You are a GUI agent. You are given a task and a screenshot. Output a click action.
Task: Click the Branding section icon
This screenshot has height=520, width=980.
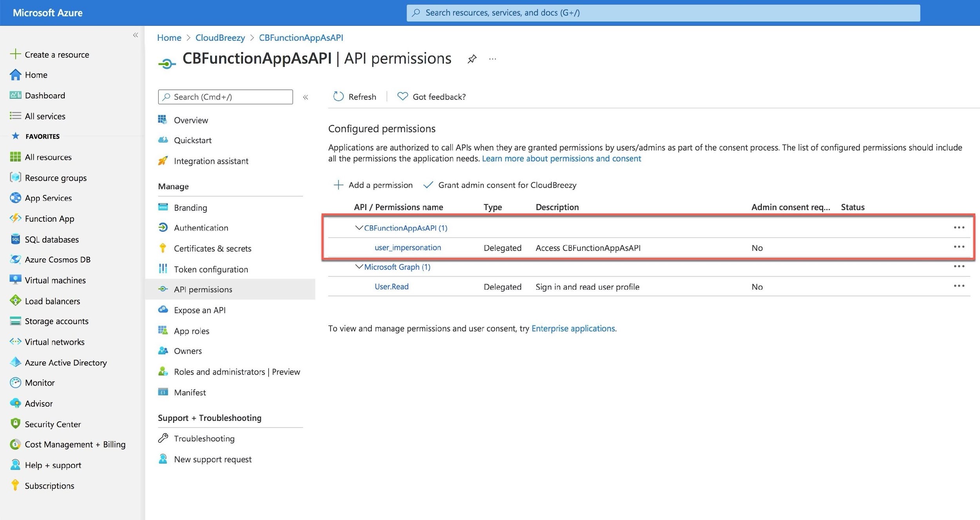click(x=163, y=207)
